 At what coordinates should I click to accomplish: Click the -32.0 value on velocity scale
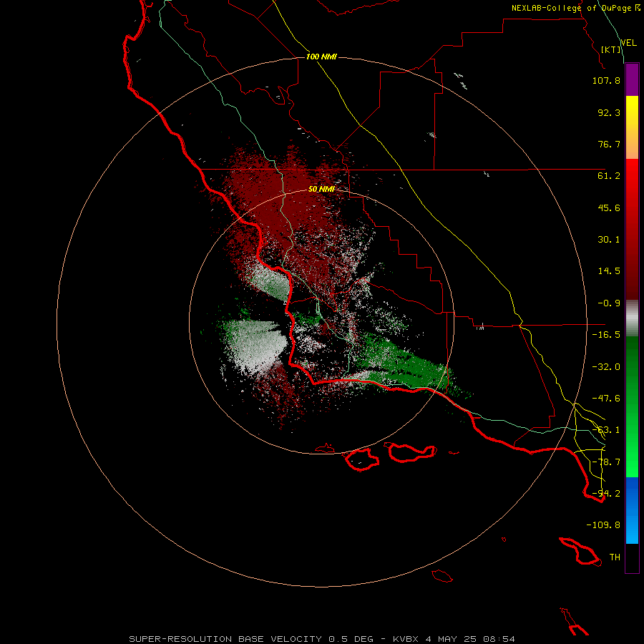point(606,367)
